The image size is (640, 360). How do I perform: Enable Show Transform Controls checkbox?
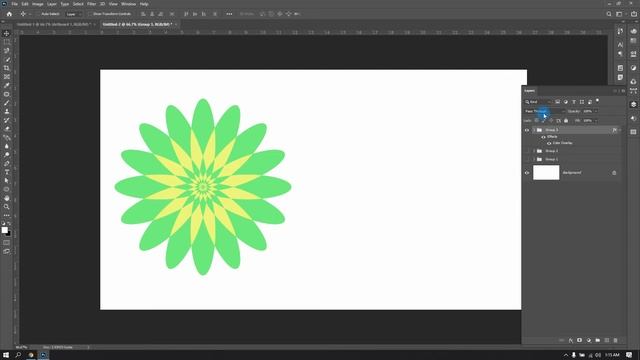pos(91,14)
